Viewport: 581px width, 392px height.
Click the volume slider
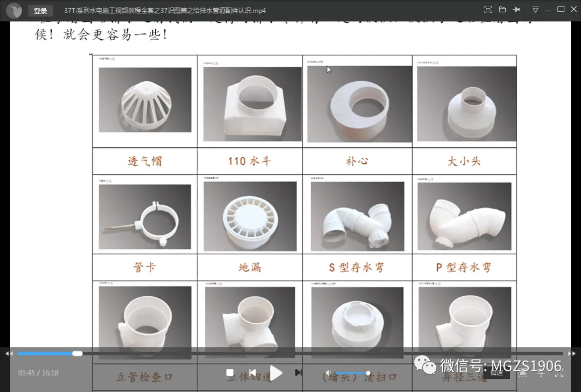pyautogui.click(x=353, y=373)
